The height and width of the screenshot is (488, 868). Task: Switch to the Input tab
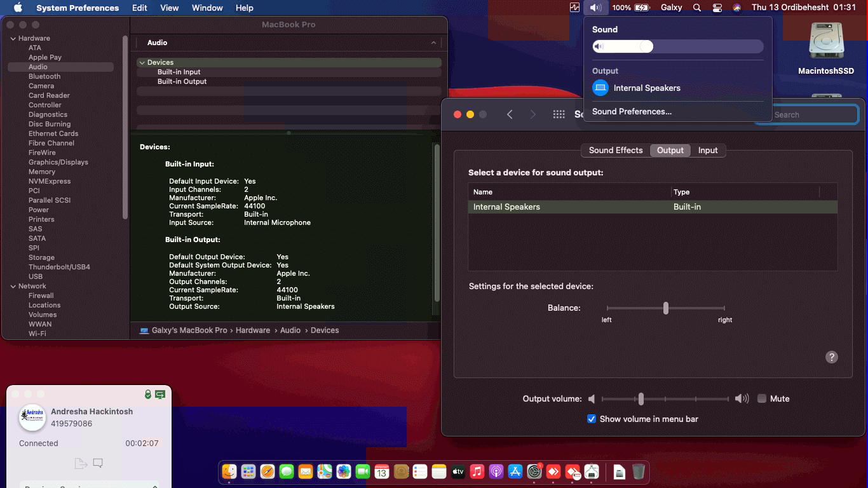708,151
